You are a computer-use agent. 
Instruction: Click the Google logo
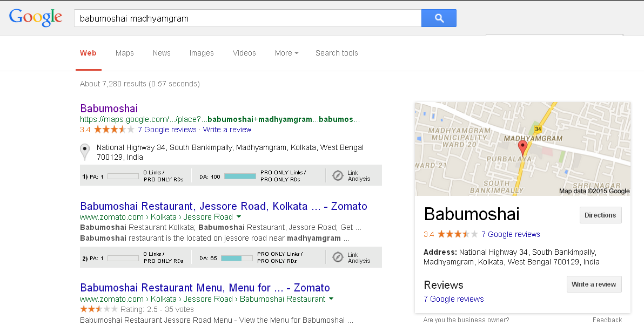tap(36, 17)
